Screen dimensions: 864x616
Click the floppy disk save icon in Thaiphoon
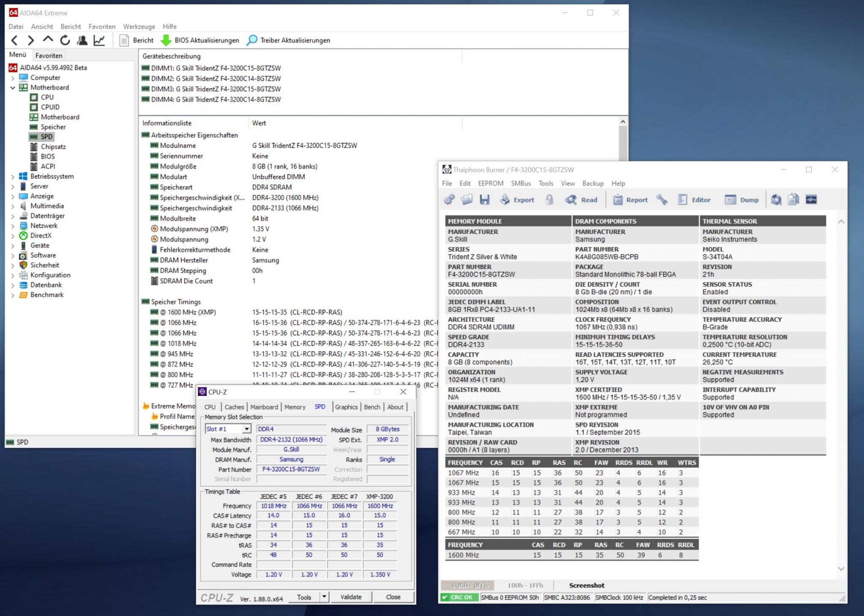tap(484, 199)
